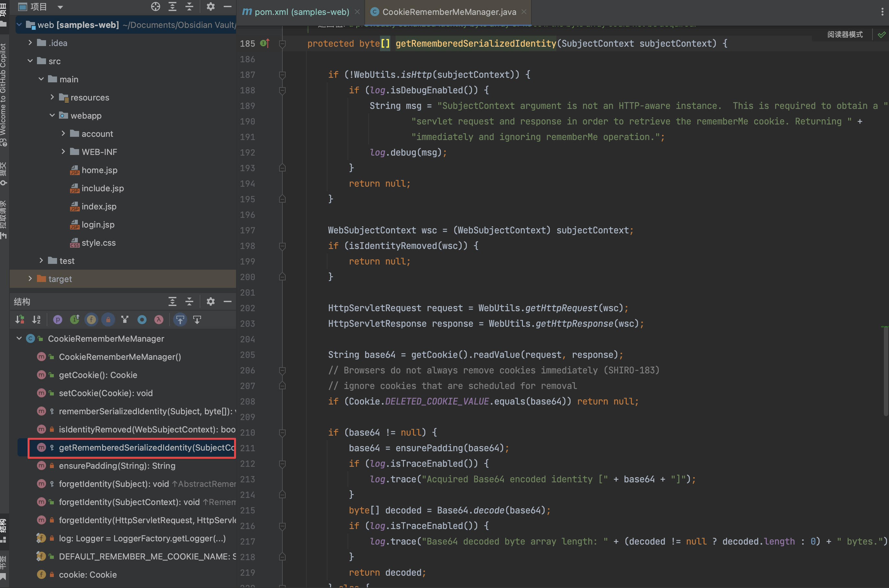
Task: Collapse all nodes in the 结构 panel
Action: (189, 301)
